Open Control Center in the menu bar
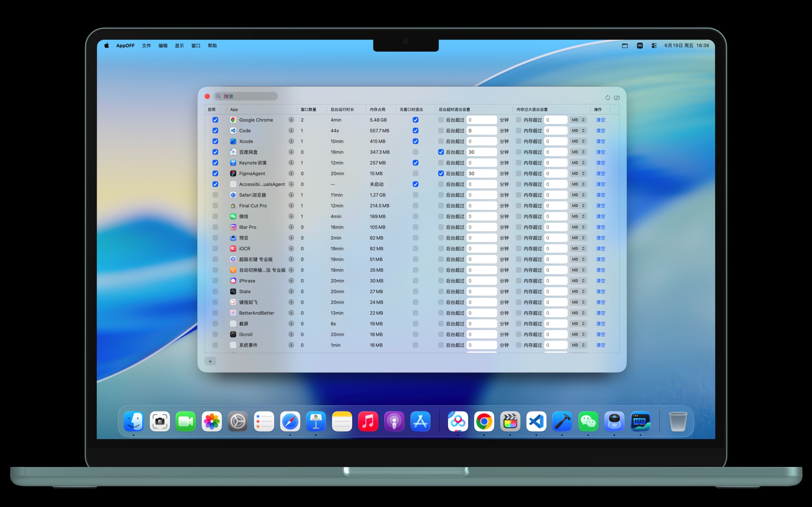Viewport: 812px width, 507px height. 654,46
